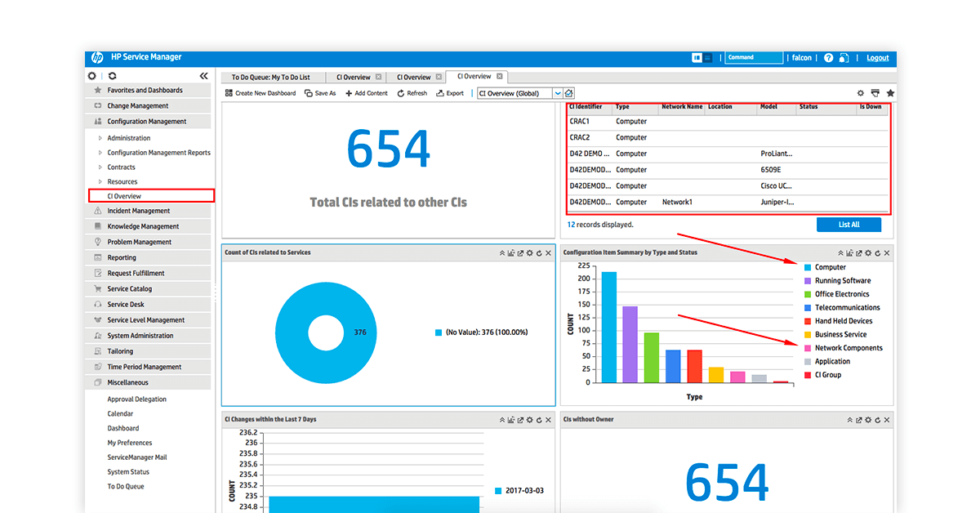Image resolution: width=980 pixels, height=513 pixels.
Task: Open the CI Overview (Global) dropdown
Action: (x=558, y=92)
